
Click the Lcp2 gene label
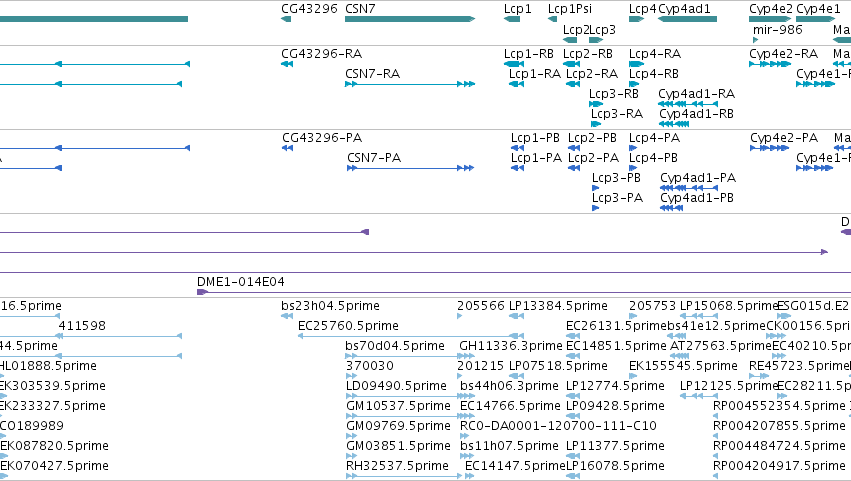coord(576,30)
